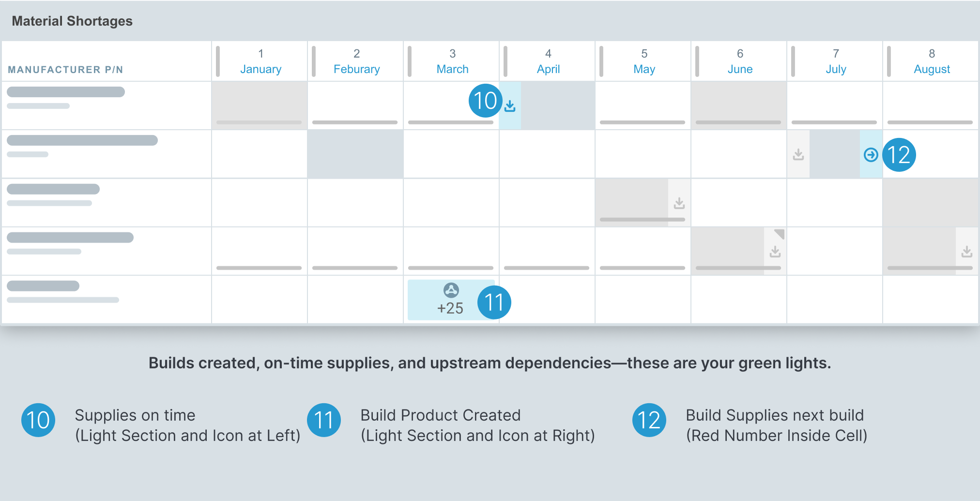Image resolution: width=980 pixels, height=501 pixels.
Task: Click the gray download icon in July column
Action: point(798,155)
